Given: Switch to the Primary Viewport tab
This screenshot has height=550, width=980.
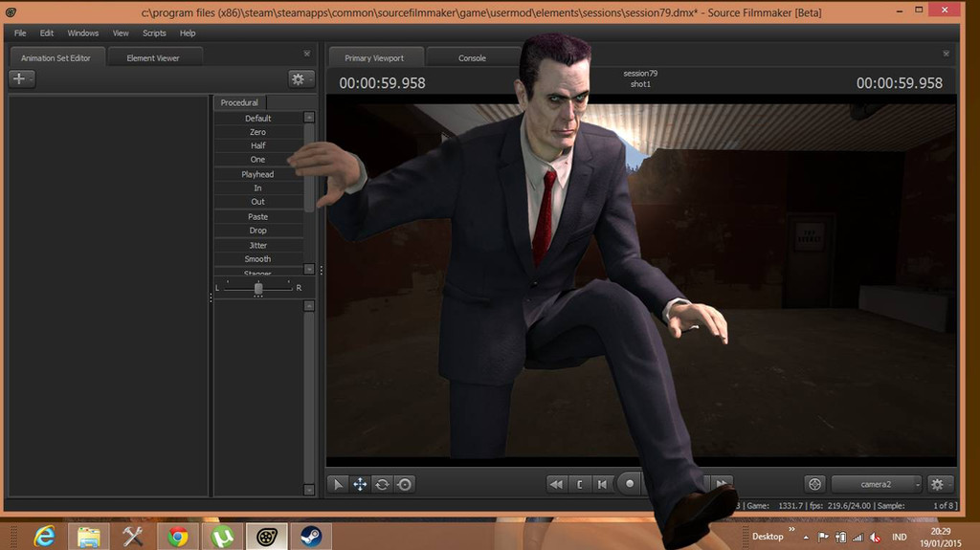Looking at the screenshot, I should (x=374, y=57).
